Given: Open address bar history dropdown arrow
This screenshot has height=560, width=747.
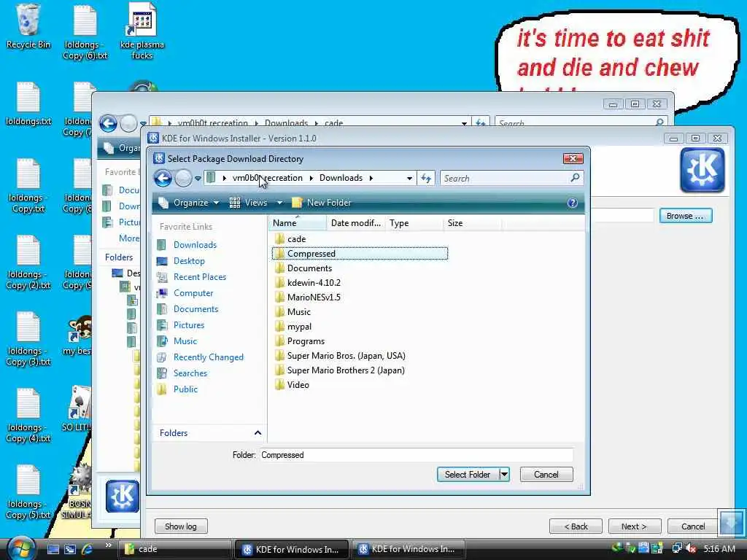Looking at the screenshot, I should click(x=409, y=178).
